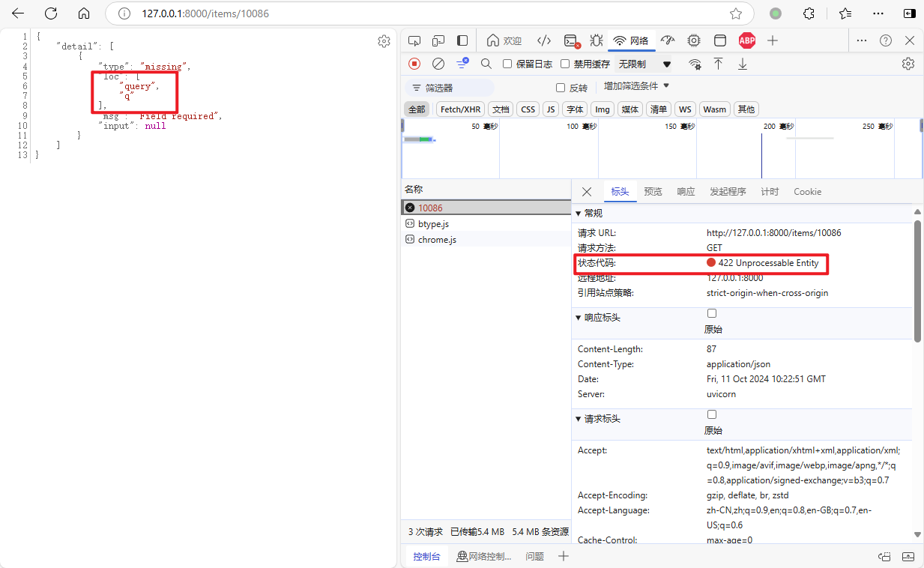Activate the inspect element picker tool
The height and width of the screenshot is (568, 924).
[x=414, y=40]
